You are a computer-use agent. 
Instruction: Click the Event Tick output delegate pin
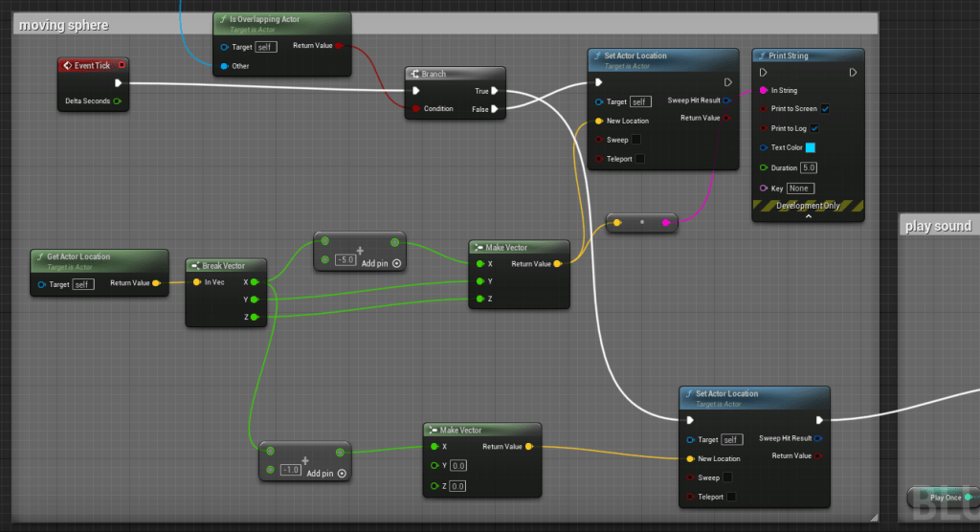click(x=122, y=65)
